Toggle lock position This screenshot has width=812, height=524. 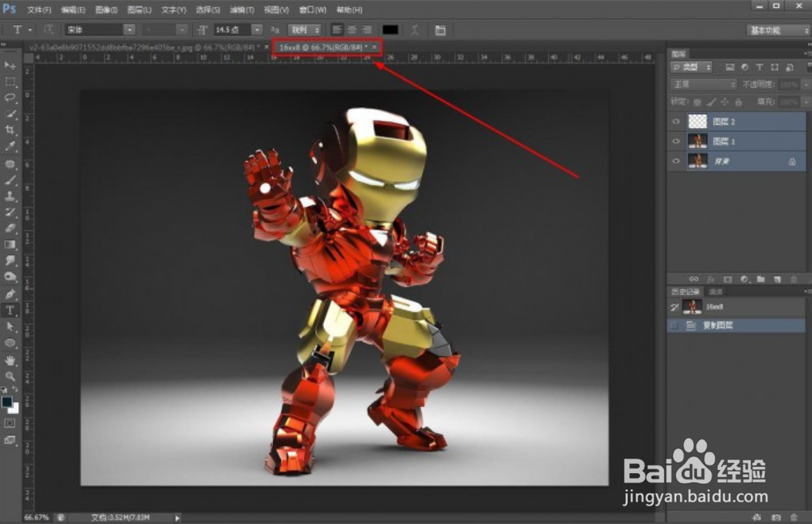(x=725, y=102)
